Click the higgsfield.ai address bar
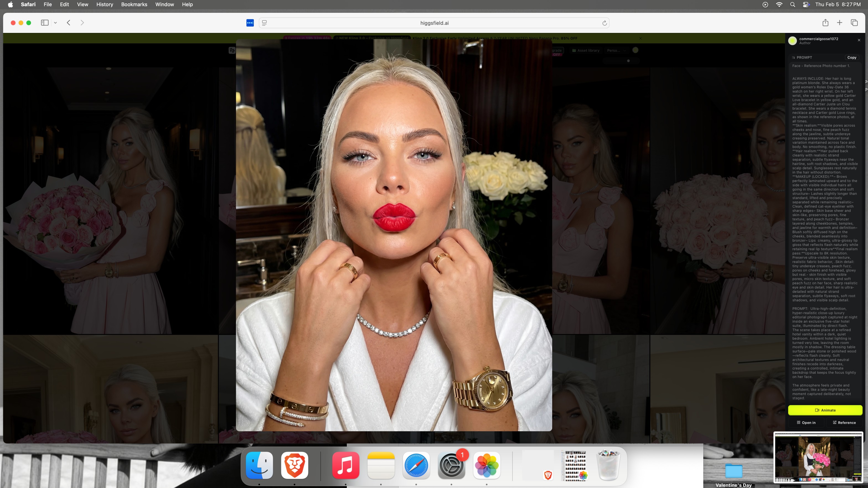The width and height of the screenshot is (868, 488). (434, 23)
